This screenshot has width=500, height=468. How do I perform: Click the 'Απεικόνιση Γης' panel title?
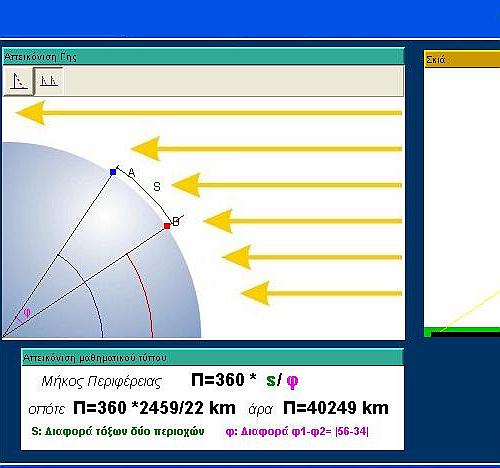click(40, 57)
